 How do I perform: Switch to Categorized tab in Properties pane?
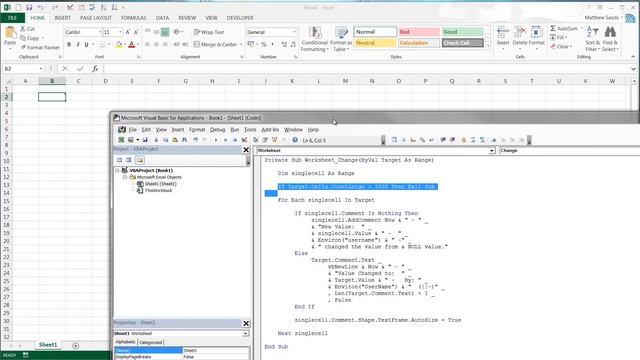[x=151, y=342]
